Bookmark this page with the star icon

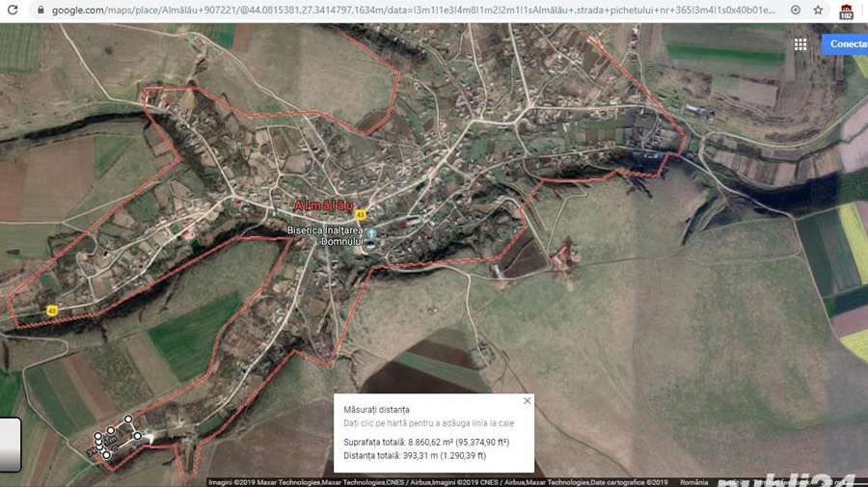pos(818,10)
